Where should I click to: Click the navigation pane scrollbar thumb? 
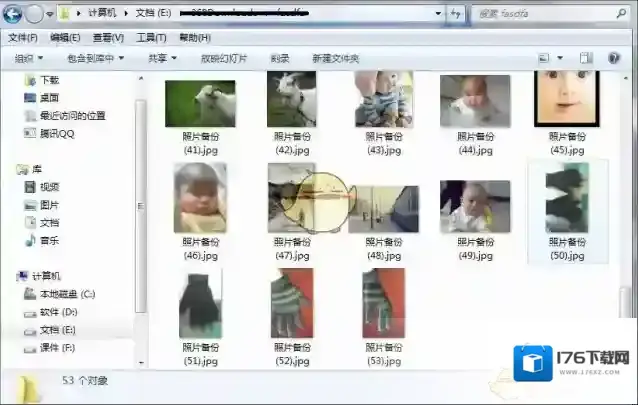click(x=141, y=206)
